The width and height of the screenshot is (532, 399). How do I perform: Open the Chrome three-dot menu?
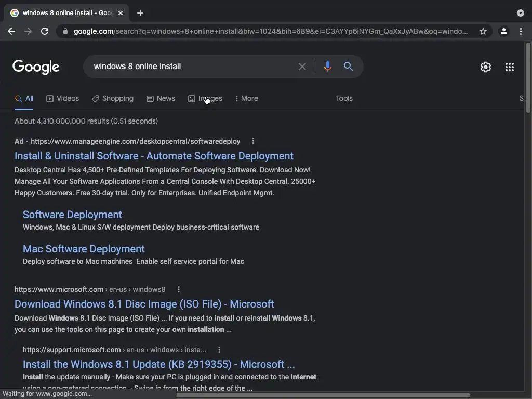521,31
